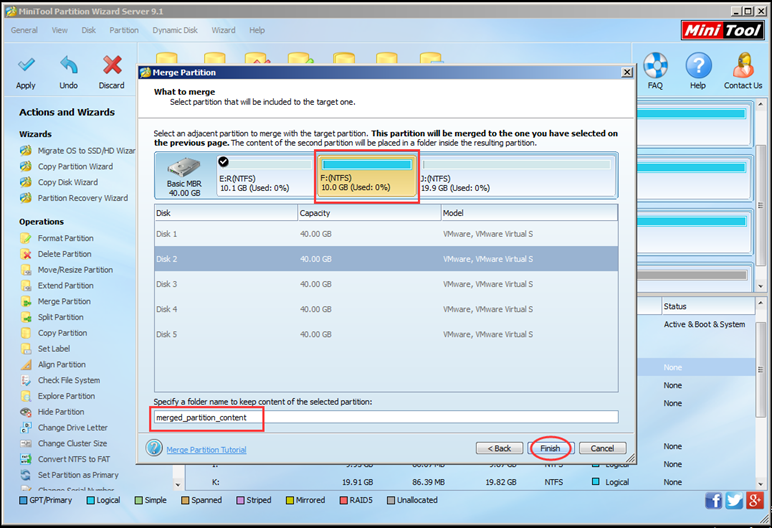Select Disk 5 row in list

386,334
